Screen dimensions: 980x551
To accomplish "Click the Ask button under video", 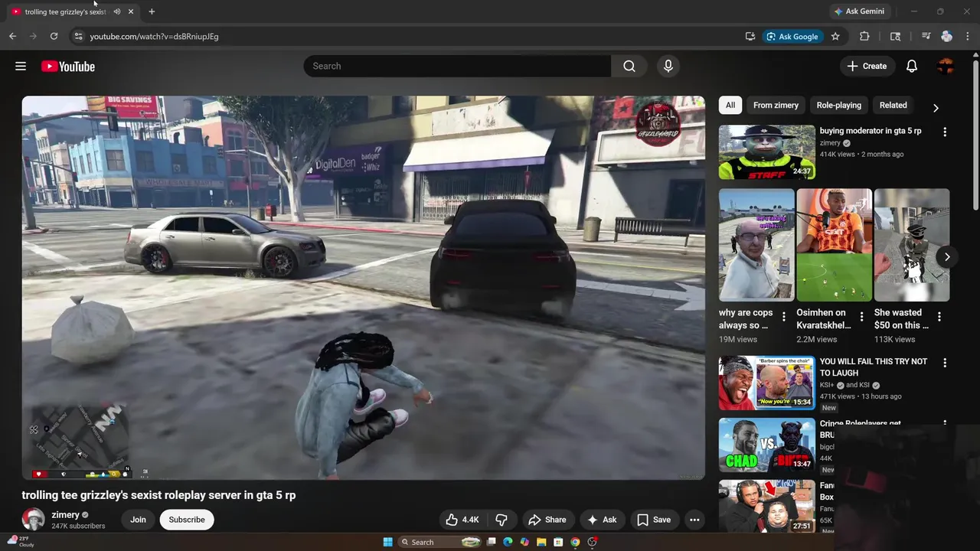I will pyautogui.click(x=602, y=520).
